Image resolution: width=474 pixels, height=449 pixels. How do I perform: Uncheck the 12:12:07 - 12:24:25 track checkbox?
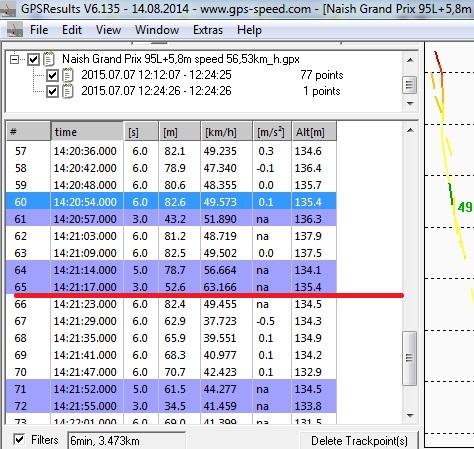coord(52,75)
